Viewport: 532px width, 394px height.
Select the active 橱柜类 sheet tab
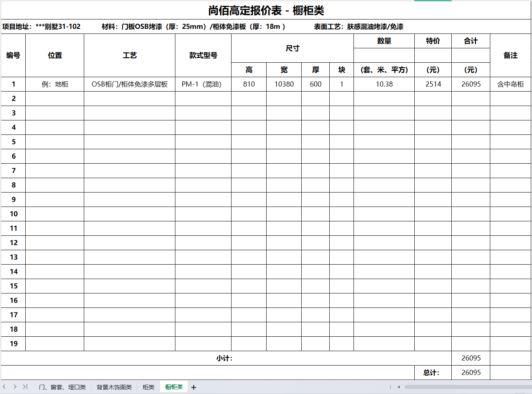(x=174, y=387)
